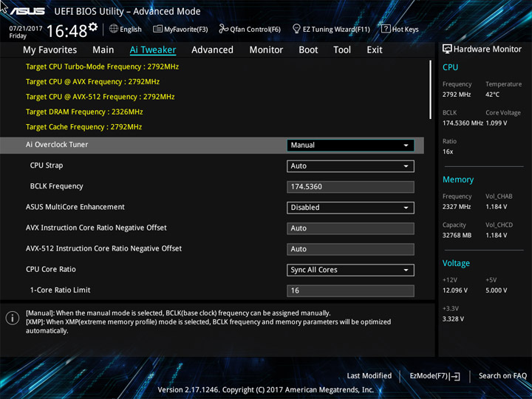
Task: Click Target Cache Frequency line
Action: [x=83, y=127]
